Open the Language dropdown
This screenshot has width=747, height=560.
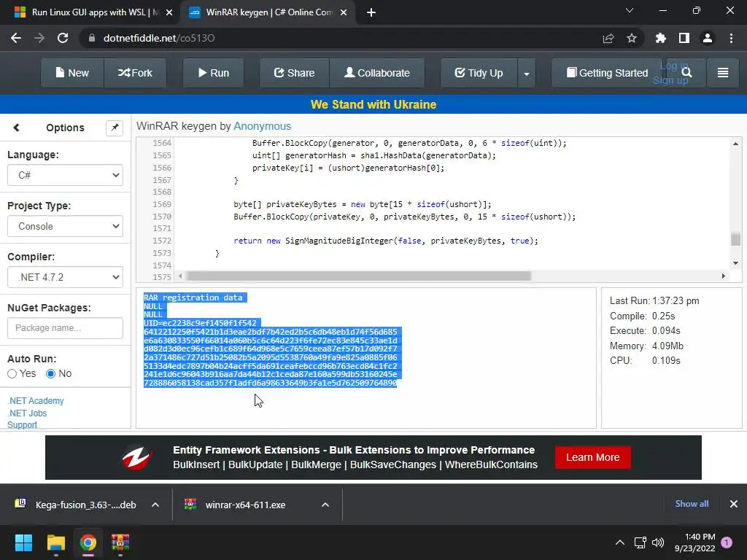(x=65, y=175)
